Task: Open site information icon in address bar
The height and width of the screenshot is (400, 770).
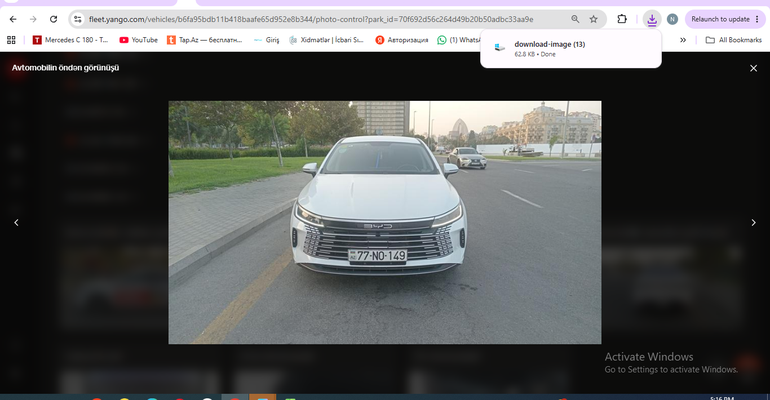Action: [x=78, y=19]
